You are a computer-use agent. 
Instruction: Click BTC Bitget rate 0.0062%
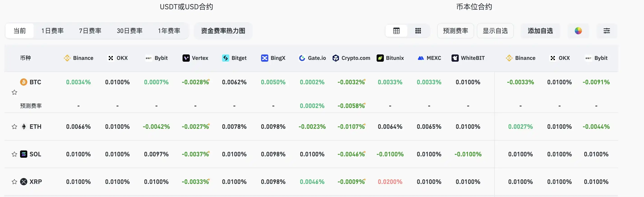[234, 82]
